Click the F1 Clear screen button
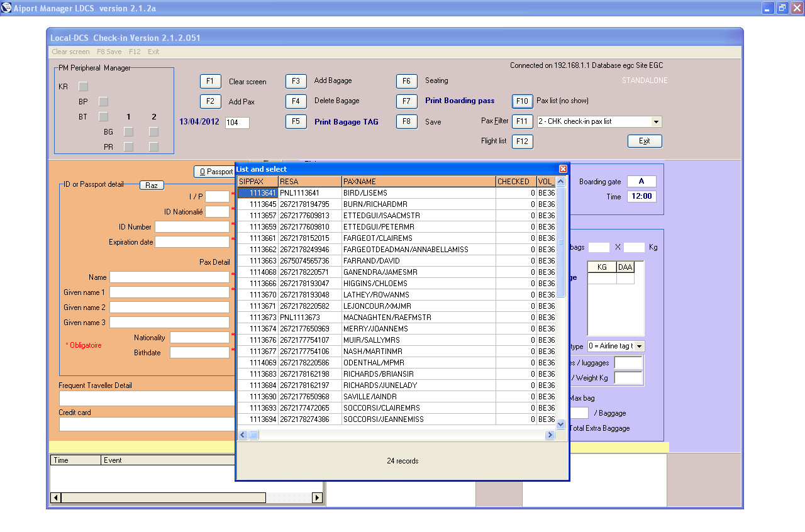 pyautogui.click(x=211, y=81)
